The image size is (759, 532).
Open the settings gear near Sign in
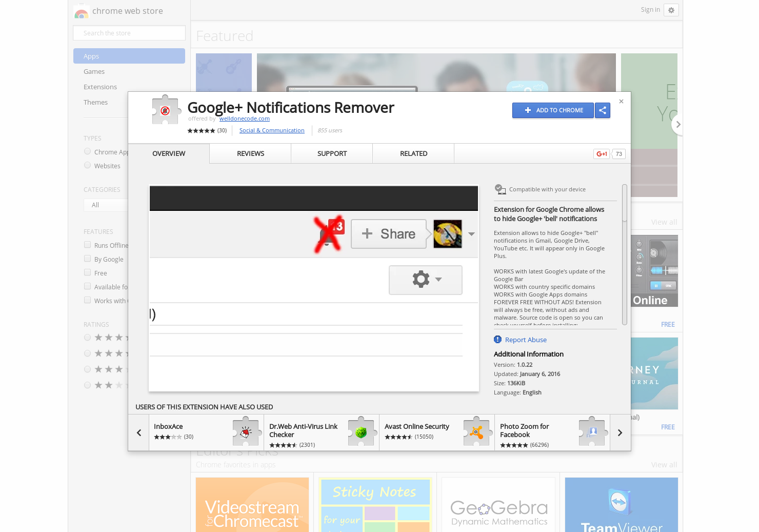pyautogui.click(x=671, y=10)
